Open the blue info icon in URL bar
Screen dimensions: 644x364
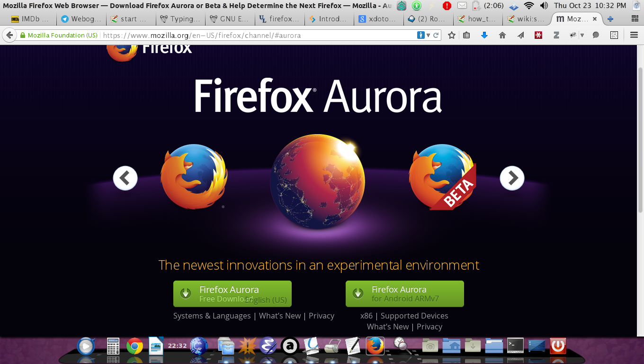pos(420,35)
